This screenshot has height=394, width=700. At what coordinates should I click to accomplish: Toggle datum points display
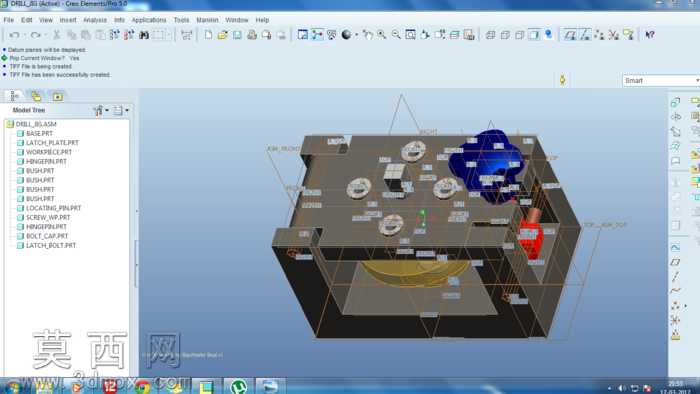click(x=599, y=35)
